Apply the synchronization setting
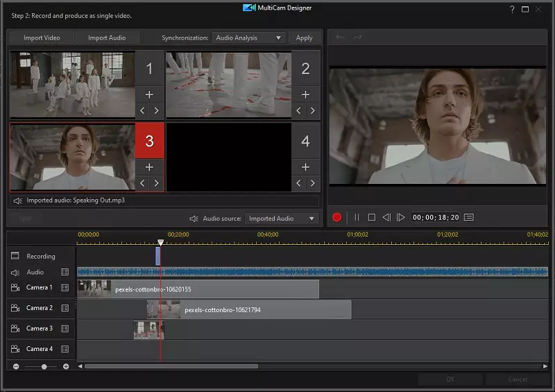The height and width of the screenshot is (392, 555). (304, 38)
